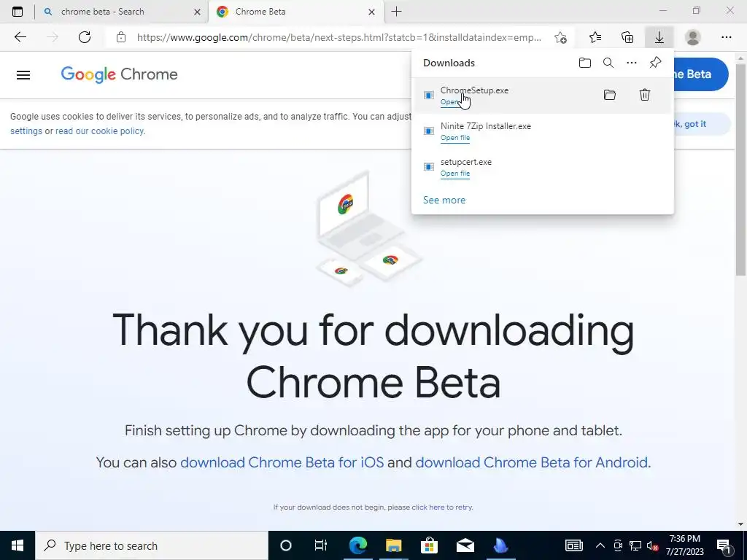
Task: Open file link under ChromeSetup.exe
Action: (451, 102)
